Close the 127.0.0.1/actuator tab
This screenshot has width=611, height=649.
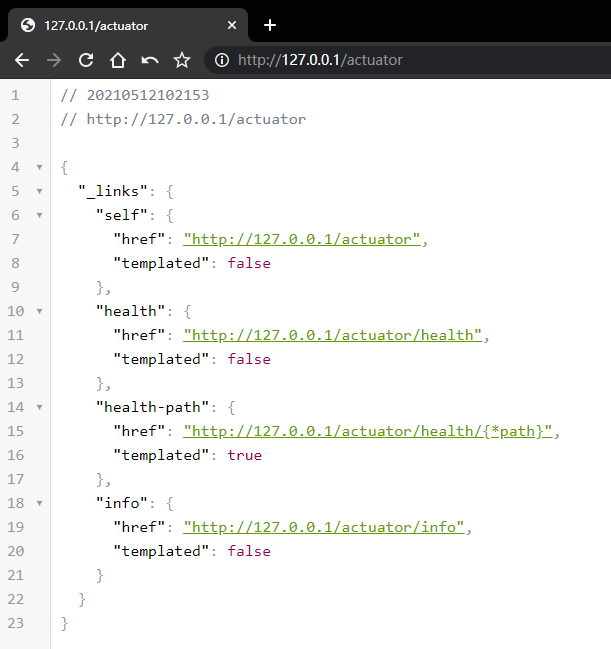click(x=232, y=25)
